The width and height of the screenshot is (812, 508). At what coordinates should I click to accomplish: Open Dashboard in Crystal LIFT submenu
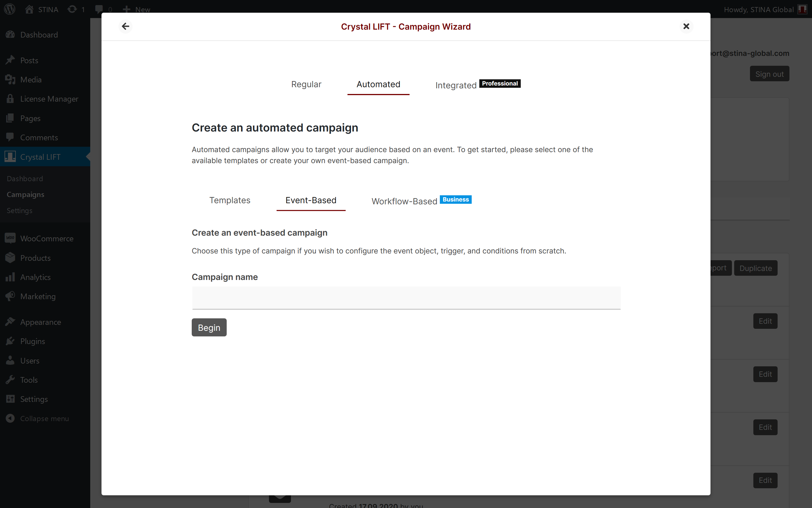(25, 178)
